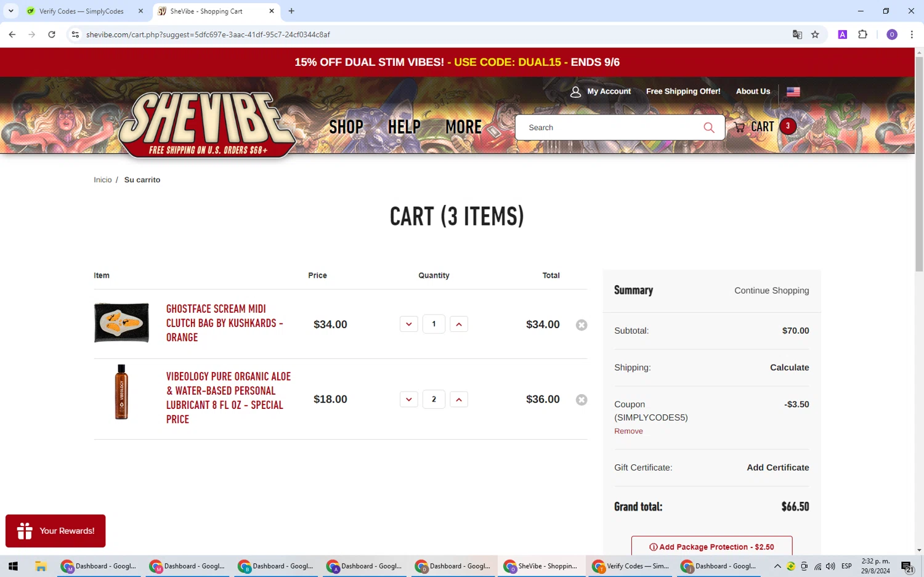The height and width of the screenshot is (577, 924).
Task: Decrease quantity of Vibeology lubricant
Action: pyautogui.click(x=409, y=400)
